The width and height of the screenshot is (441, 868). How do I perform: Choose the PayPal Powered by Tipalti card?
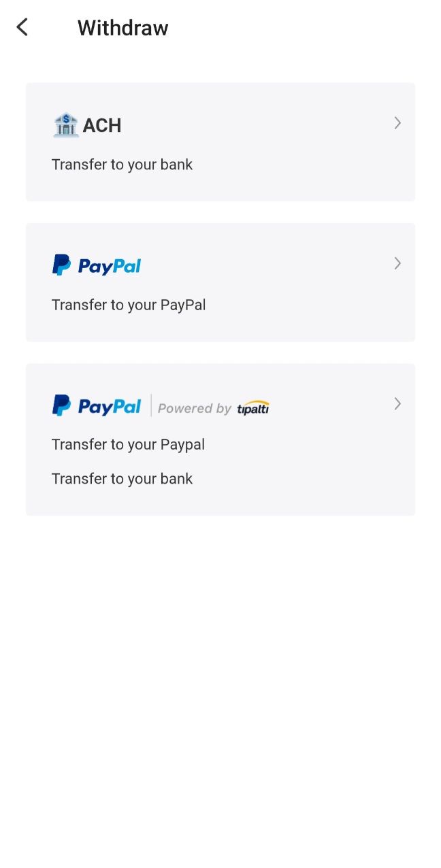tap(220, 439)
